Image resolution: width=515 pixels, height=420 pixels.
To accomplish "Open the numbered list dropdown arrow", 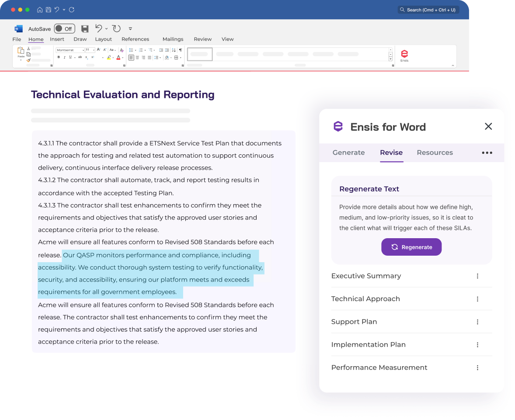I will [x=145, y=50].
